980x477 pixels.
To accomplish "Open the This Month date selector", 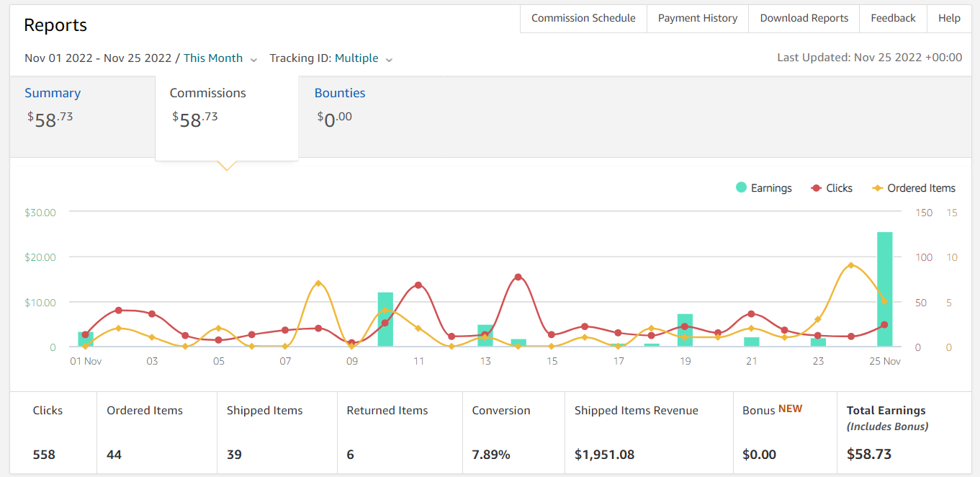I will (x=213, y=58).
